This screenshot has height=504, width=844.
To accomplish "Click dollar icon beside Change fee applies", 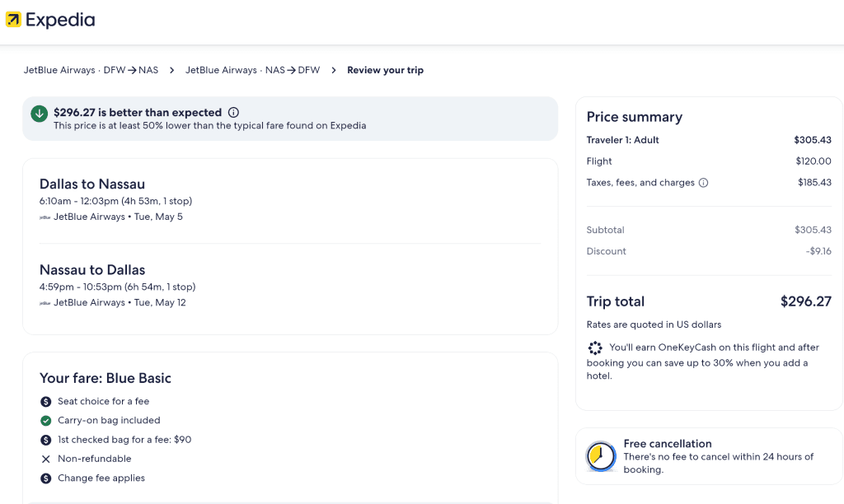I will click(46, 478).
